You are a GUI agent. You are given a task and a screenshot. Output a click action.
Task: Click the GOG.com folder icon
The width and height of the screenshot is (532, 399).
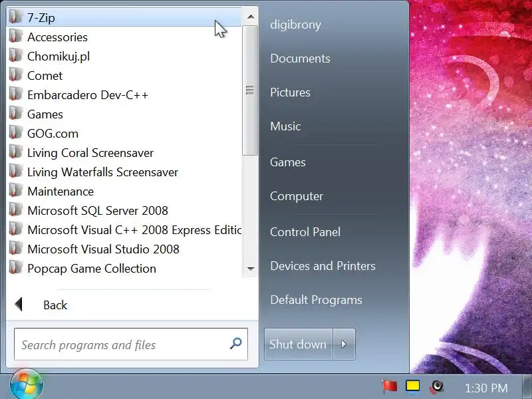click(15, 133)
